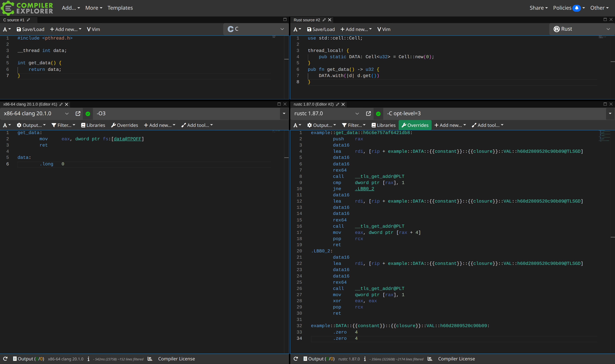Click Overrides in clang pane
The width and height of the screenshot is (615, 364).
click(125, 125)
